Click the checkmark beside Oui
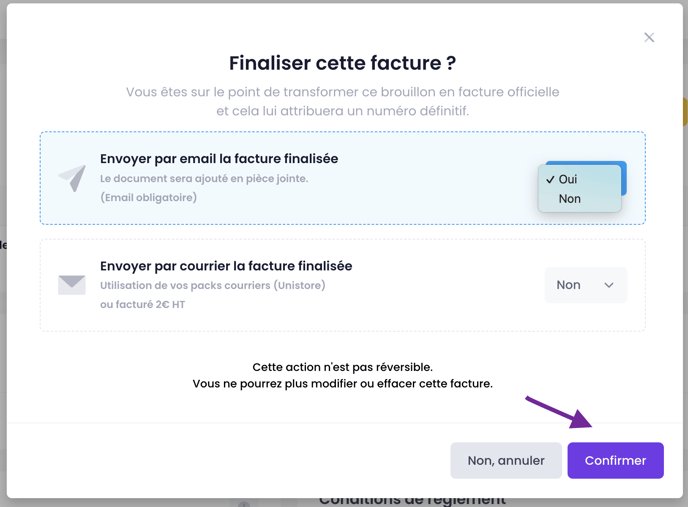 point(550,179)
